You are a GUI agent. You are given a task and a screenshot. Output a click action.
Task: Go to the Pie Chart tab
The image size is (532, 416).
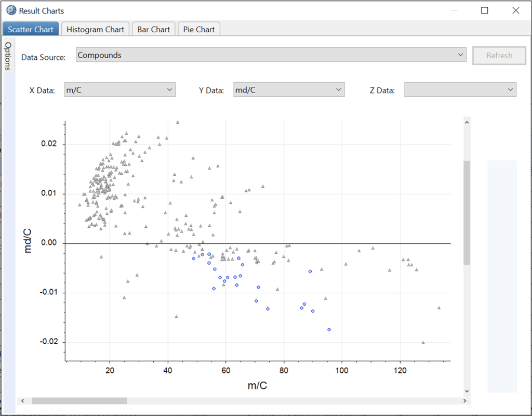pos(199,29)
